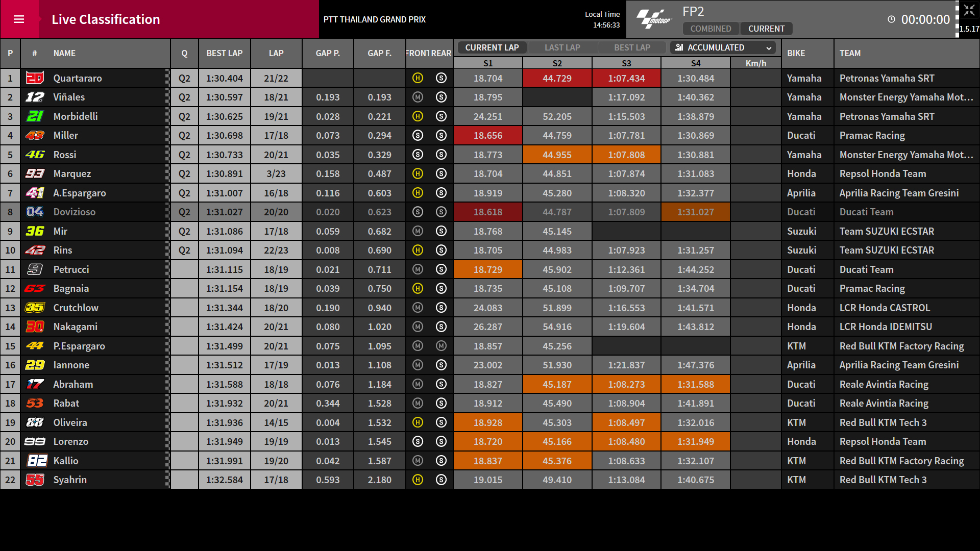Click Viñales' number 12 badge
This screenshot has width=980, height=551.
click(x=35, y=97)
